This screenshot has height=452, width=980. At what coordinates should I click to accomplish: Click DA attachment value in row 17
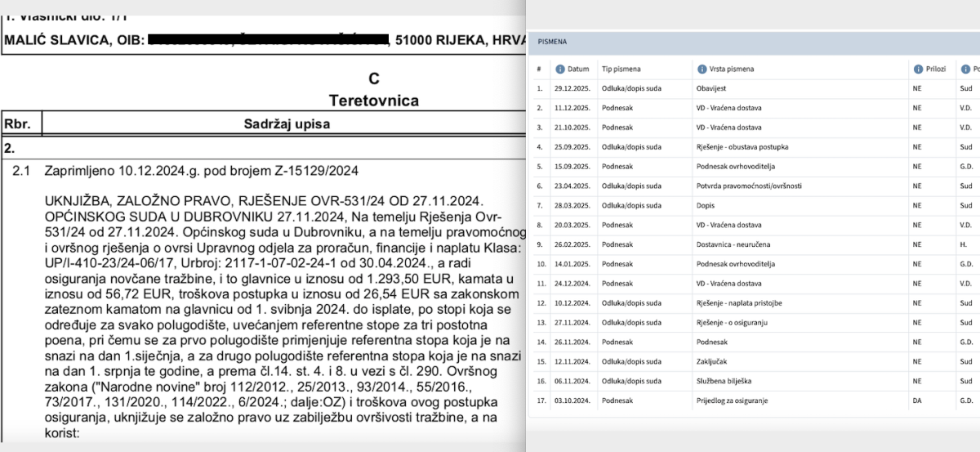click(x=917, y=401)
